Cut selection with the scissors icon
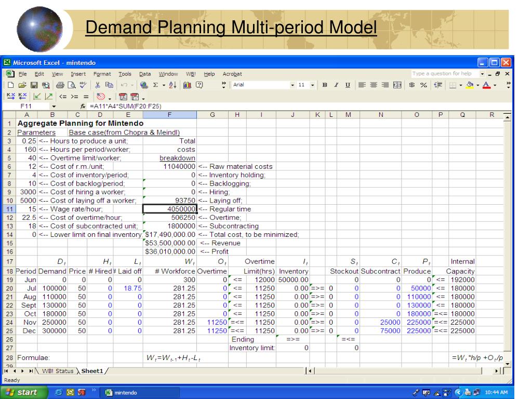The width and height of the screenshot is (532, 399). pyautogui.click(x=98, y=85)
